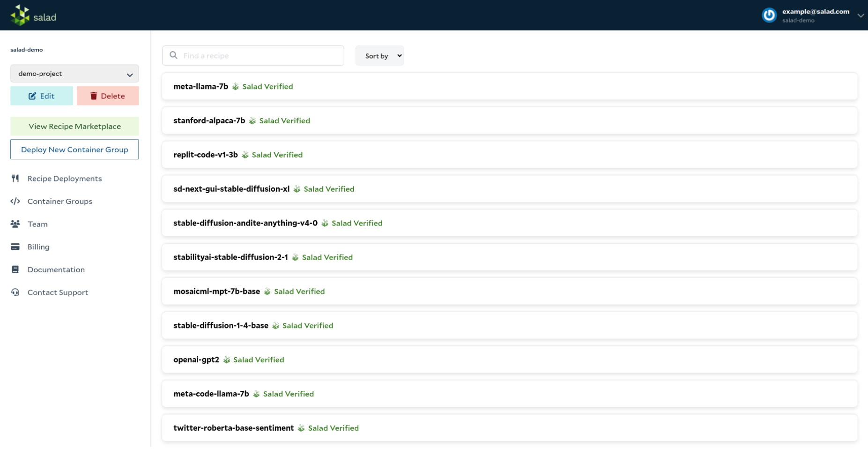Image resolution: width=868 pixels, height=449 pixels.
Task: Open the demo-project selector dropdown
Action: (x=74, y=74)
